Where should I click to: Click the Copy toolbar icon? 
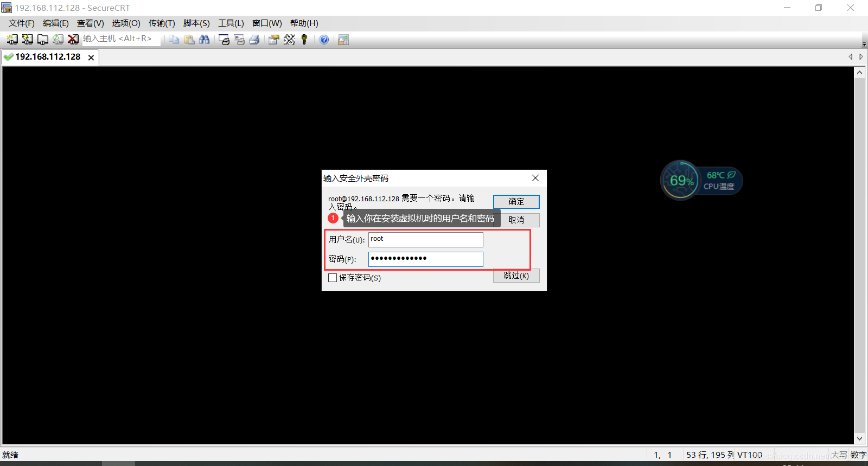point(174,40)
